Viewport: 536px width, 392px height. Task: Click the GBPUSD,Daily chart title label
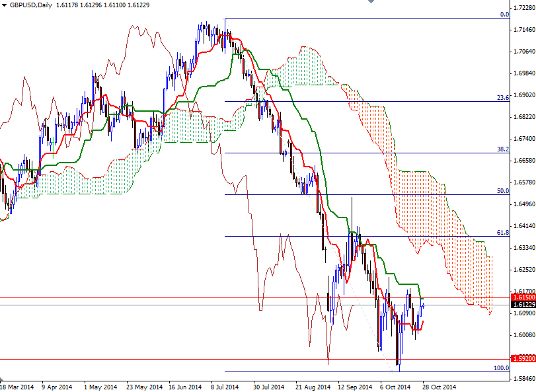pos(30,5)
